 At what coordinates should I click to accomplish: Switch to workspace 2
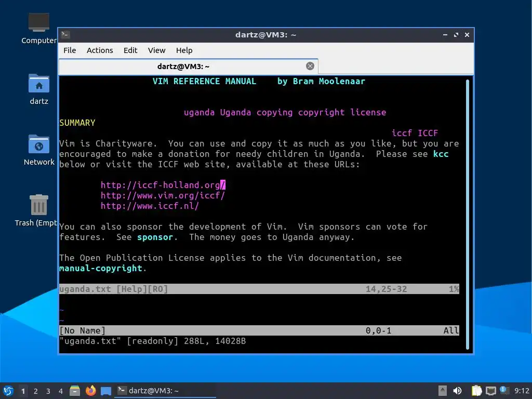click(36, 391)
